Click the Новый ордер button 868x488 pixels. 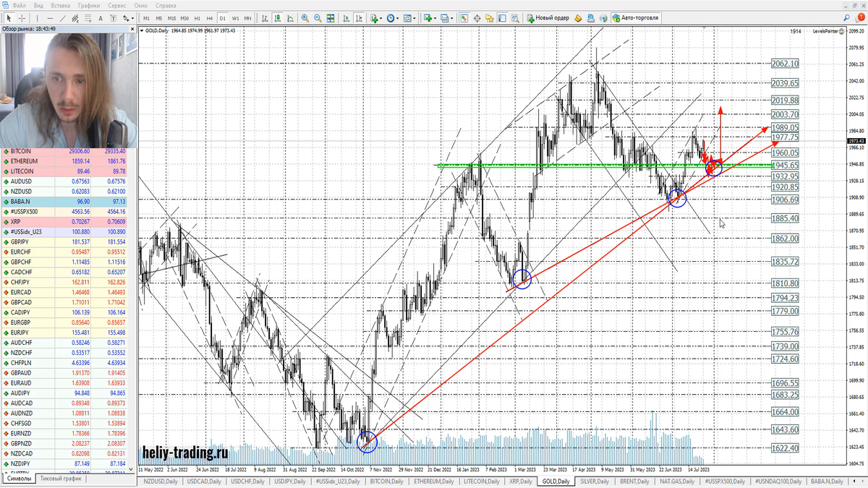tap(548, 17)
